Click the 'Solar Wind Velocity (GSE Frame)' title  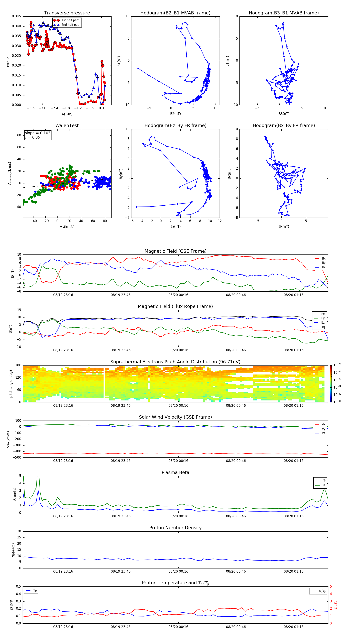[x=175, y=417]
